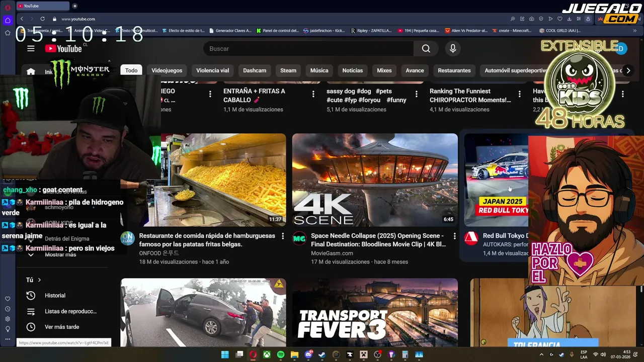This screenshot has height=362, width=644.
Task: Open the Red Bull Tokyo thumbnail
Action: [496, 180]
